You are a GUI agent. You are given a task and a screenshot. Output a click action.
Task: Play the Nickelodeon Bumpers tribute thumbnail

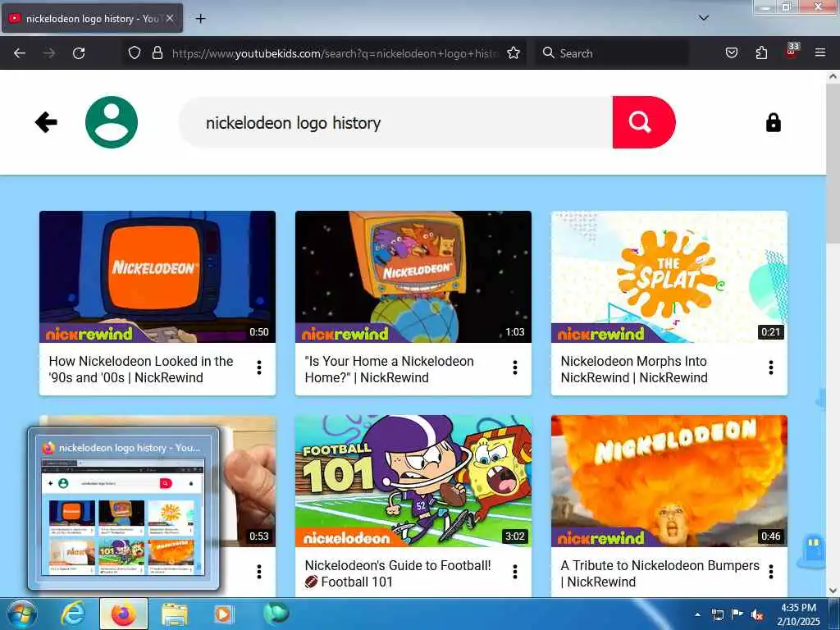click(669, 481)
